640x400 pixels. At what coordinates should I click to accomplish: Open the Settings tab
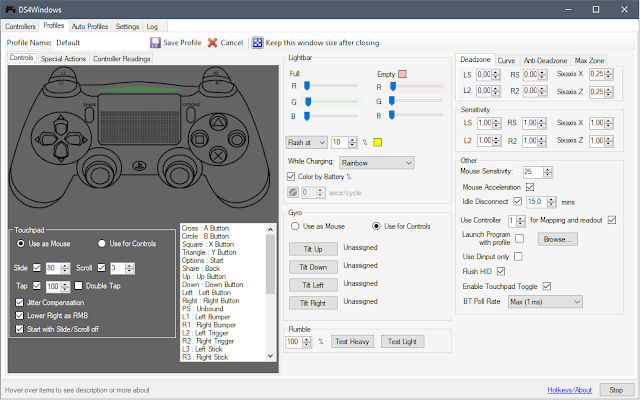point(127,27)
